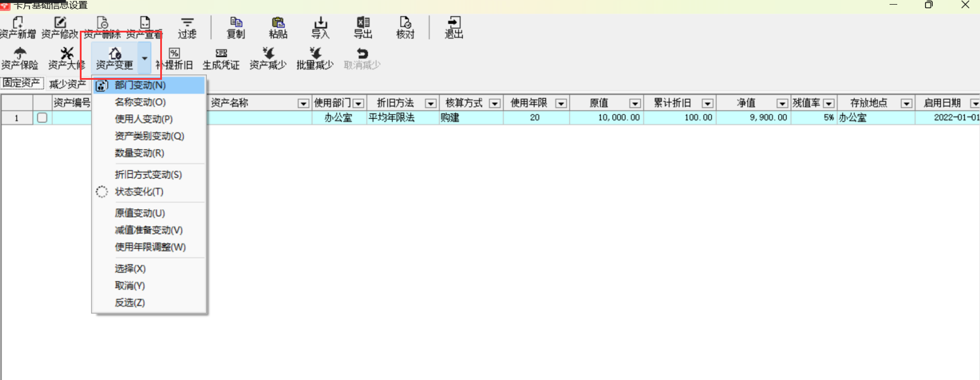
Task: Select 名称变动(O) menu item
Action: coord(149,102)
